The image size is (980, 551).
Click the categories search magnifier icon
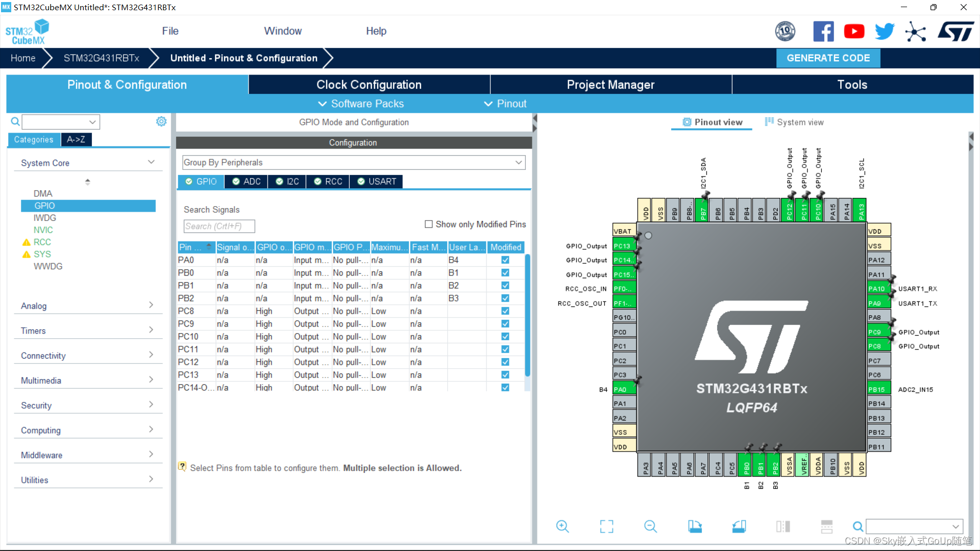[15, 121]
